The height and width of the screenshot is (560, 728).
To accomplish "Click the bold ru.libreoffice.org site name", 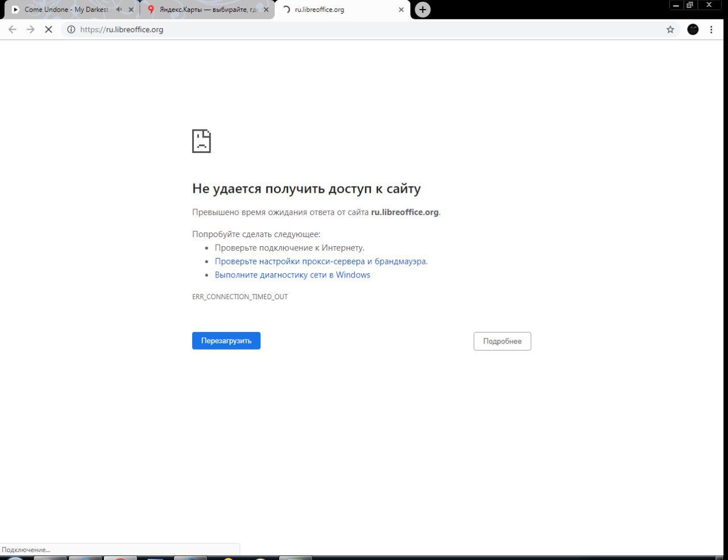I will [x=405, y=212].
